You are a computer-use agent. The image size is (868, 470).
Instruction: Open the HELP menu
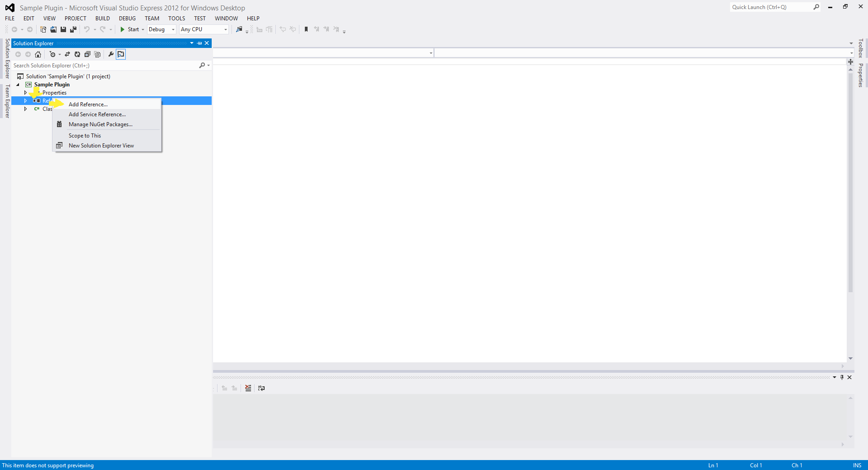[x=253, y=19]
